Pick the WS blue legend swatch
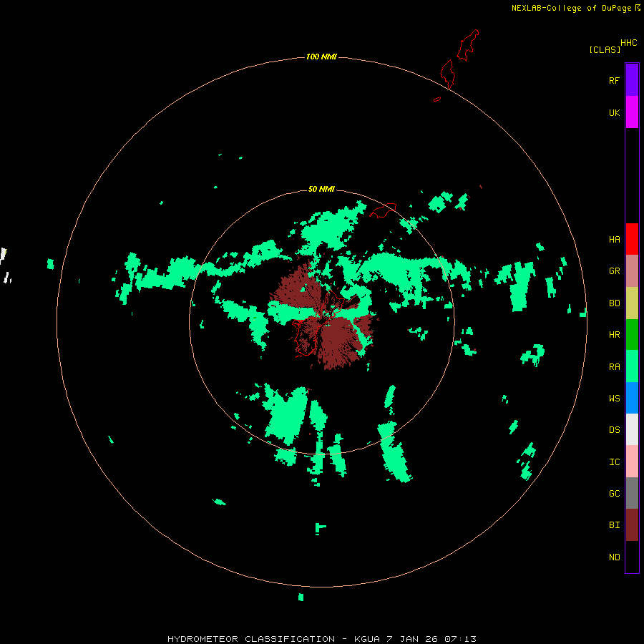Image resolution: width=644 pixels, height=644 pixels. (632, 398)
